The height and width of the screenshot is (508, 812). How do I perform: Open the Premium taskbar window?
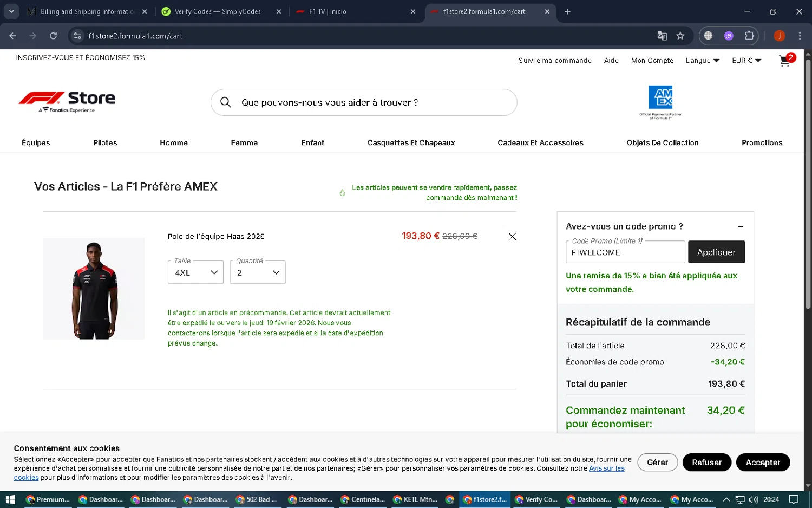[48, 499]
